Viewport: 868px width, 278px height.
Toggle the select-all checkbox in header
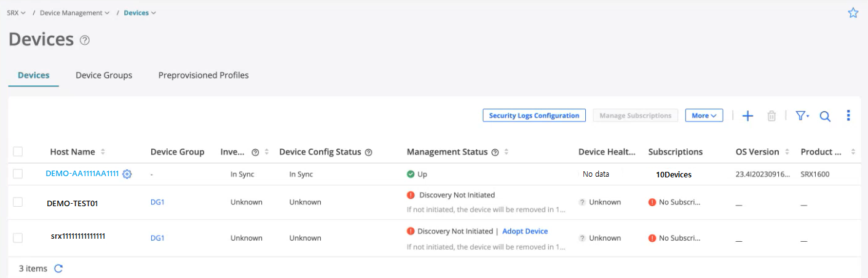click(18, 152)
